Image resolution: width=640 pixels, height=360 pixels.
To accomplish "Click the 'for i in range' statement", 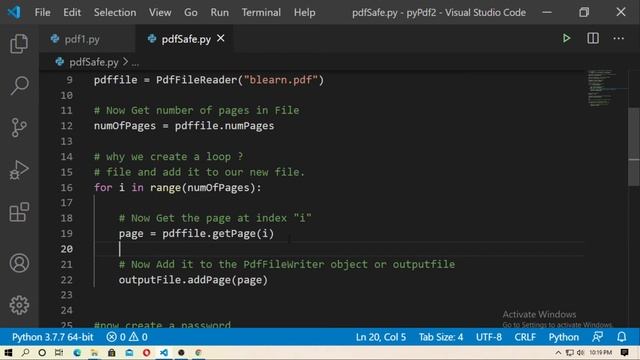I will point(178,187).
